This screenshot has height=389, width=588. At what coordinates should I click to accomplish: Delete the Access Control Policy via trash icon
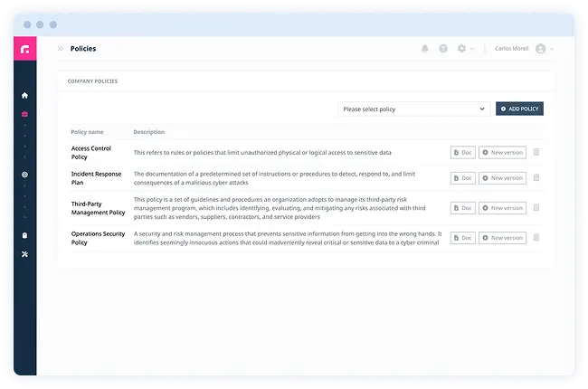pyautogui.click(x=536, y=152)
